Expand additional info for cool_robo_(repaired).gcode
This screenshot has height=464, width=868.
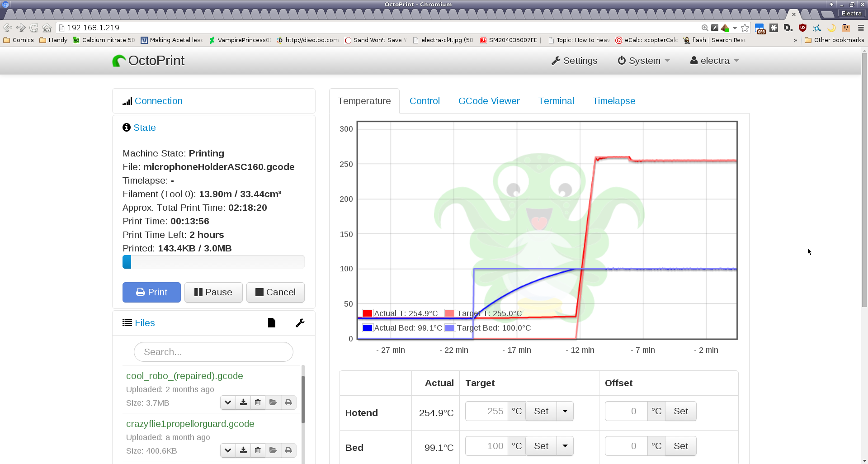[x=228, y=402]
